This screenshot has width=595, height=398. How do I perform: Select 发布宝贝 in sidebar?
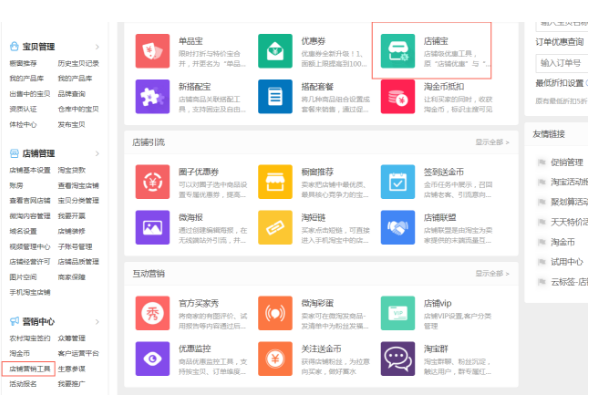pyautogui.click(x=71, y=124)
